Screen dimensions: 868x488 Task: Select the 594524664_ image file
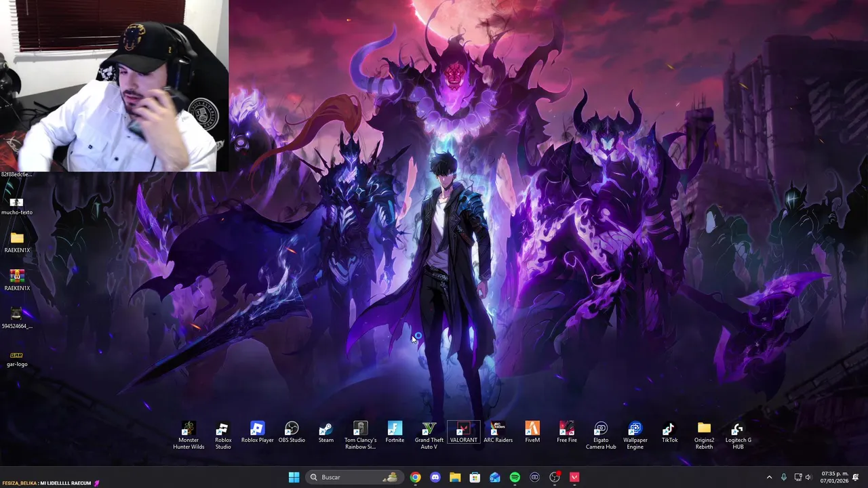pos(17,319)
